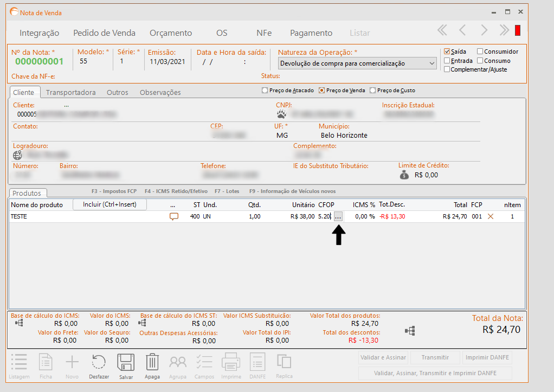The image size is (554, 392).
Task: Click the TESTE product name cell
Action: pos(19,216)
